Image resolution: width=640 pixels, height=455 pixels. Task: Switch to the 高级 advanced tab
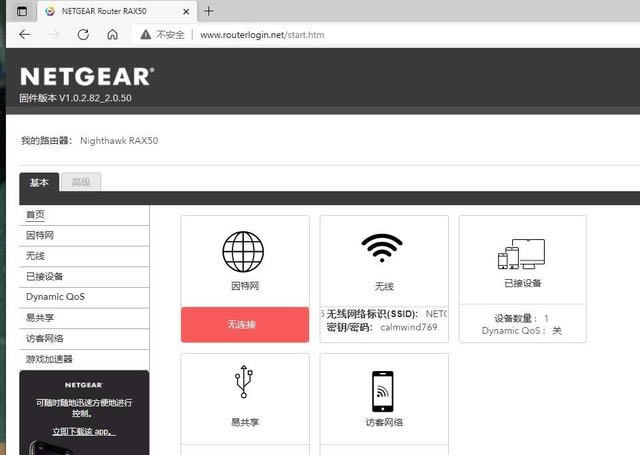point(80,182)
